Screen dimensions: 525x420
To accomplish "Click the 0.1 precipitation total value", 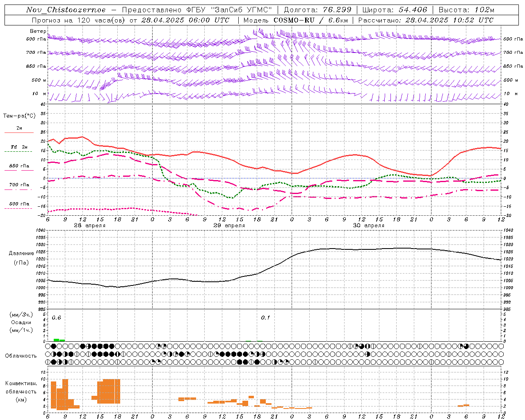I will (x=265, y=318).
